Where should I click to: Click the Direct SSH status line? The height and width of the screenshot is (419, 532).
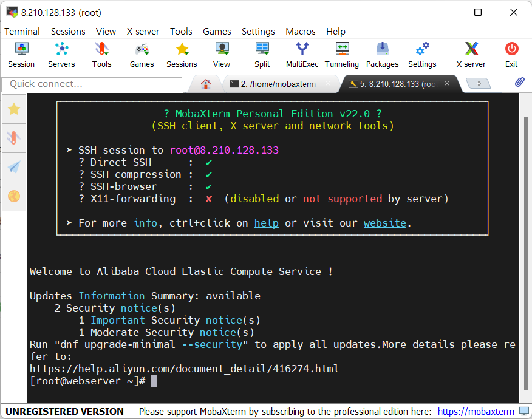pyautogui.click(x=145, y=163)
